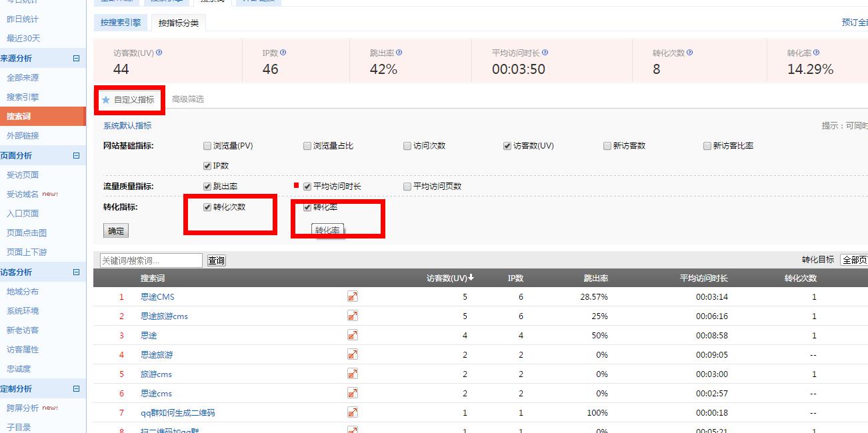
Task: Click the 查询 search button
Action: coord(215,260)
